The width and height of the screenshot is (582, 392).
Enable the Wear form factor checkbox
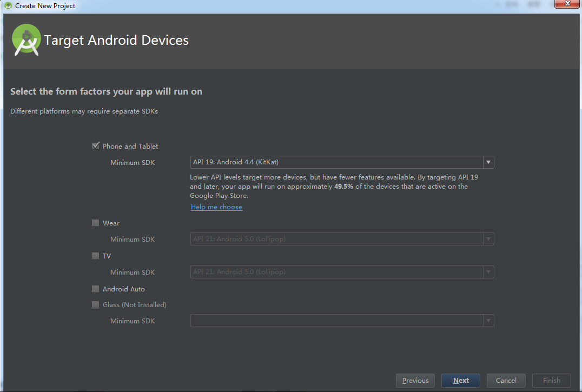[96, 223]
